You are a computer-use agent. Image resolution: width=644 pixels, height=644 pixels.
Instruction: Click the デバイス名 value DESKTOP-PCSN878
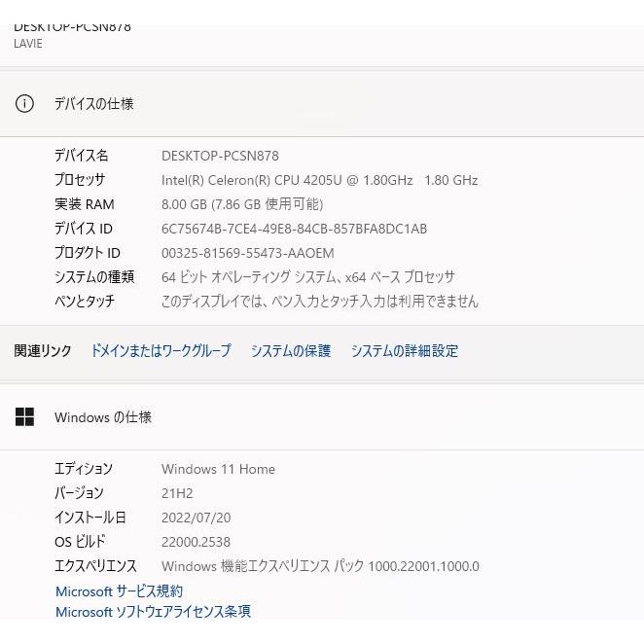(x=220, y=156)
